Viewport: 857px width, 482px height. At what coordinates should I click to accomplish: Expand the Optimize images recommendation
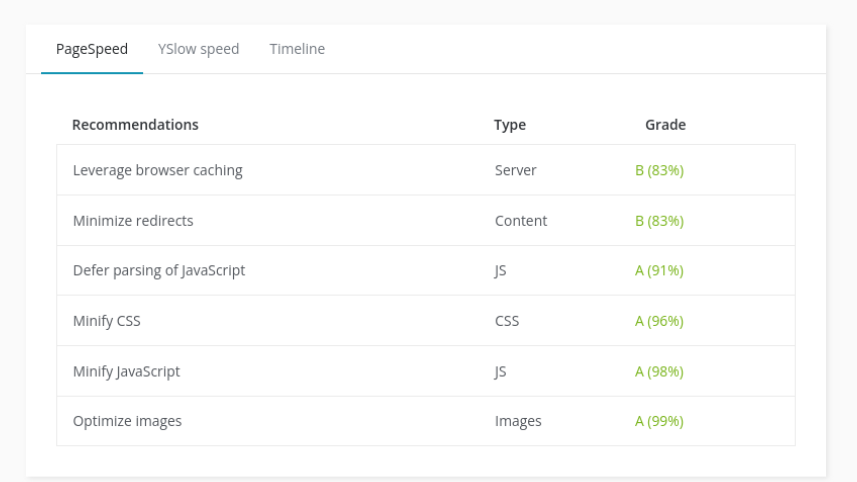tap(128, 421)
